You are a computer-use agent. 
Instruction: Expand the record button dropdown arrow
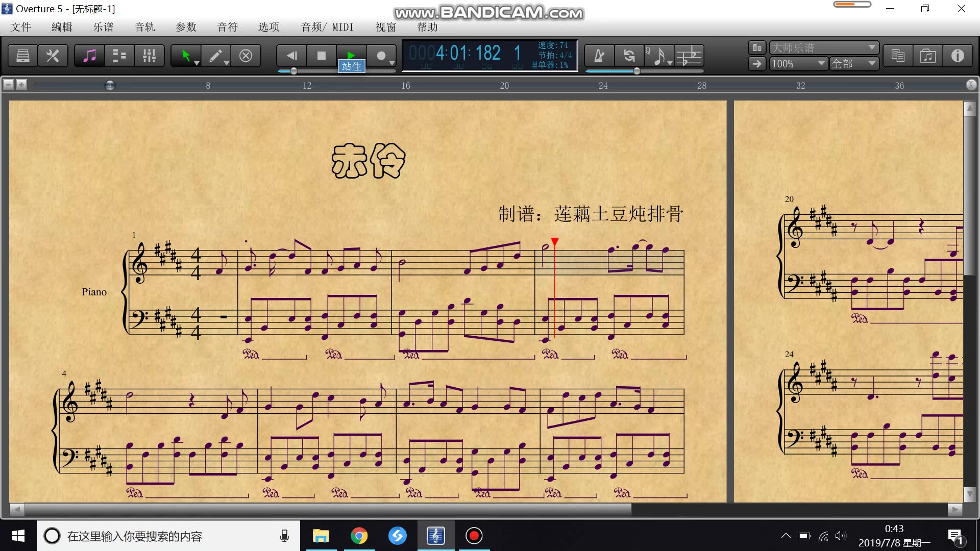(x=391, y=63)
